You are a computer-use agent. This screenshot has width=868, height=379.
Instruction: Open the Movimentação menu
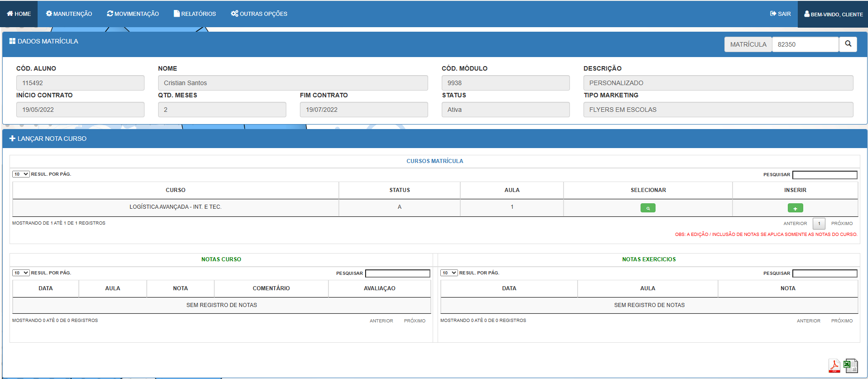tap(133, 14)
